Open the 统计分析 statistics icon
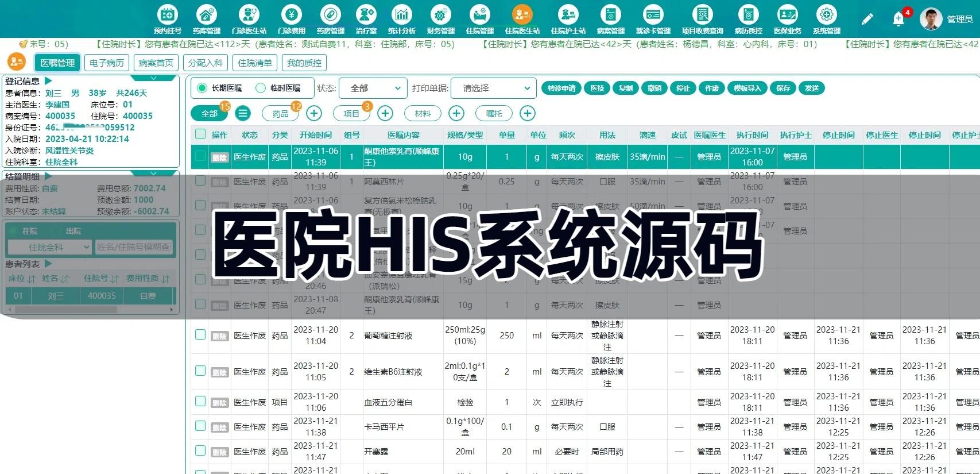Viewport: 980px width, 474px height. [401, 15]
